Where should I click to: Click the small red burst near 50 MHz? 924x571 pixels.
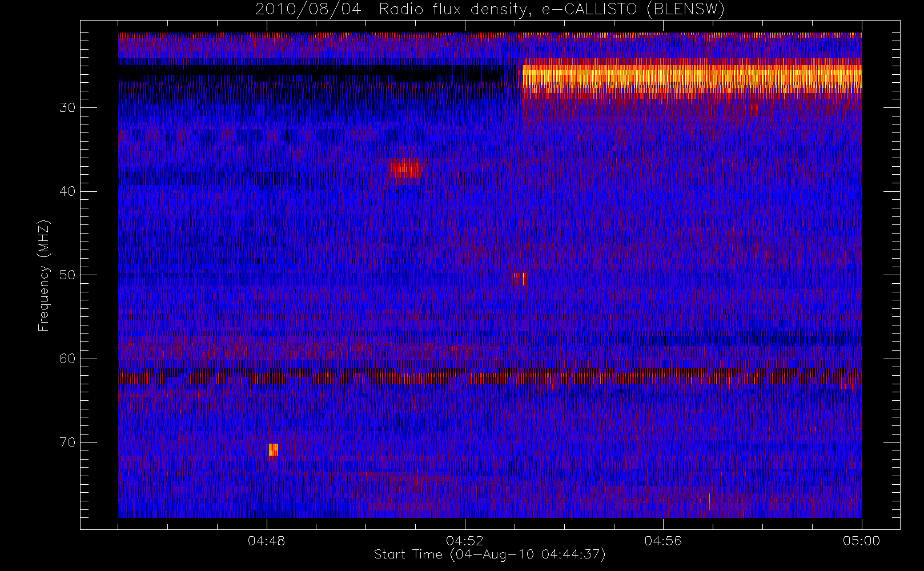click(519, 279)
